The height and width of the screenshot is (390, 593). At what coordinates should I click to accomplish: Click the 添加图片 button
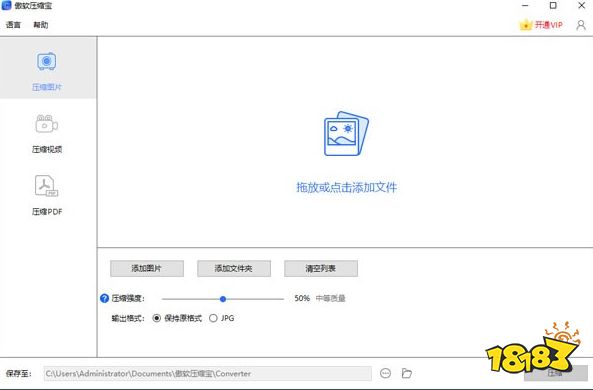coord(147,268)
